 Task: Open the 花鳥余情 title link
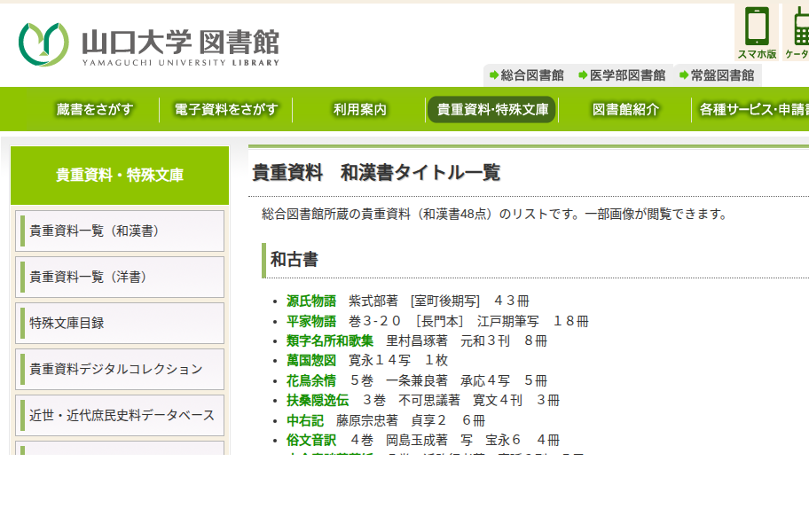click(311, 381)
